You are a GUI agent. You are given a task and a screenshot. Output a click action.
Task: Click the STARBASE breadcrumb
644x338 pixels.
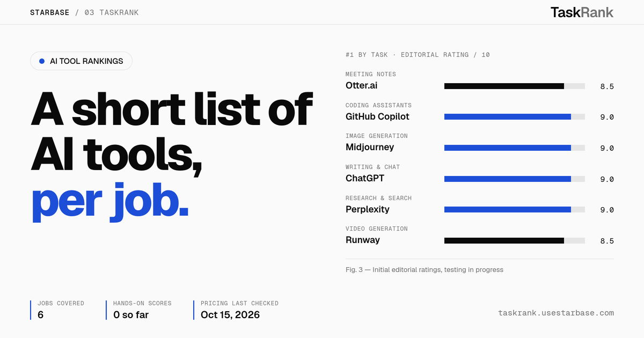click(x=50, y=12)
